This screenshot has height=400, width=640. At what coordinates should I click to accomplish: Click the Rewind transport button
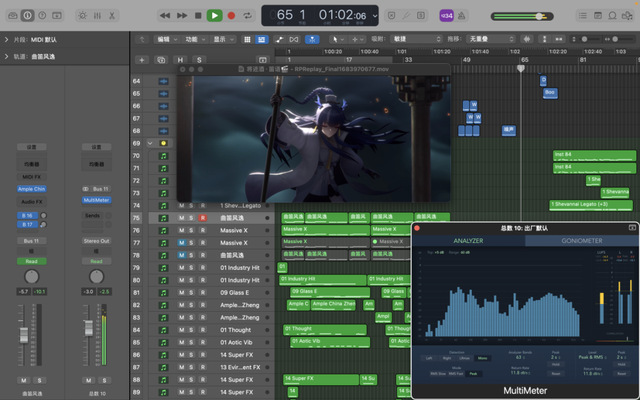[165, 16]
